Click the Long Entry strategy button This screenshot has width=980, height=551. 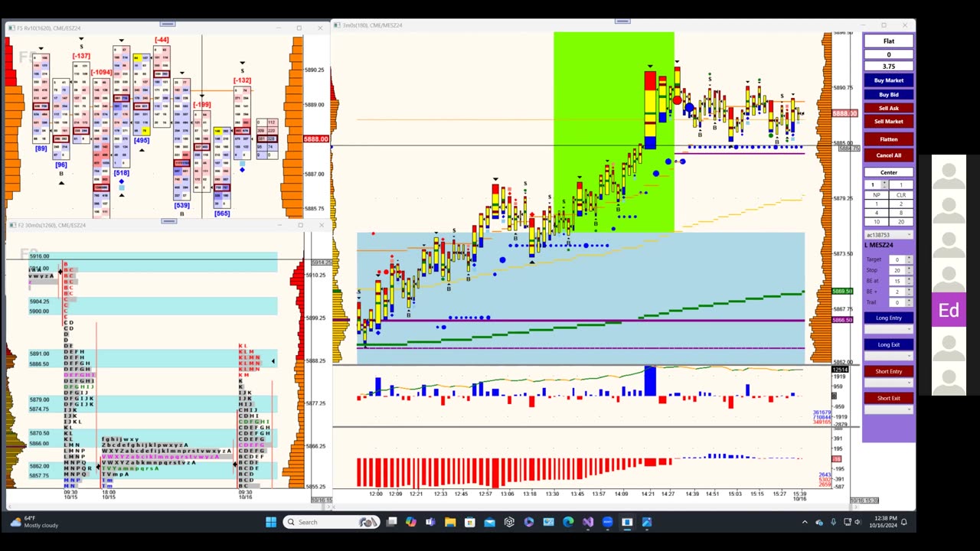pos(888,318)
